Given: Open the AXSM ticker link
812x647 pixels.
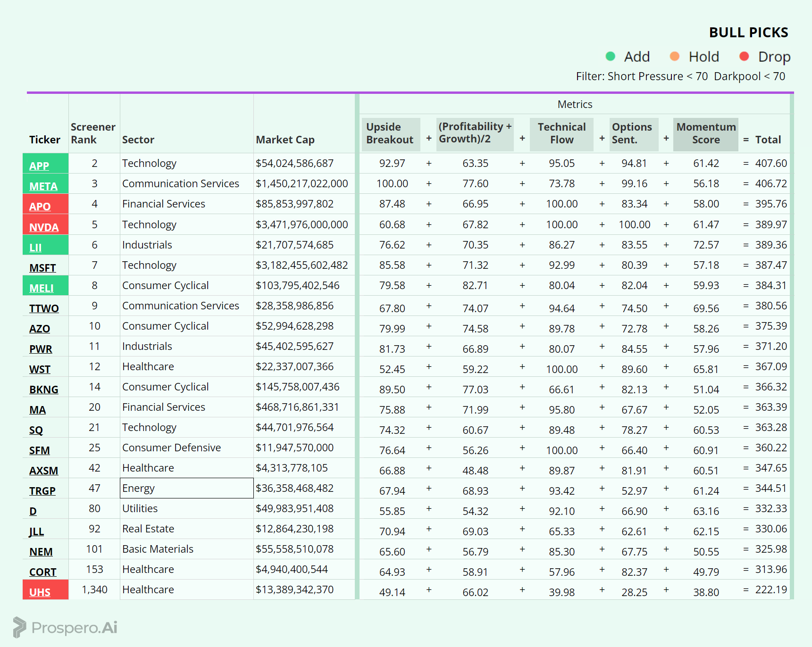Looking at the screenshot, I should point(43,471).
